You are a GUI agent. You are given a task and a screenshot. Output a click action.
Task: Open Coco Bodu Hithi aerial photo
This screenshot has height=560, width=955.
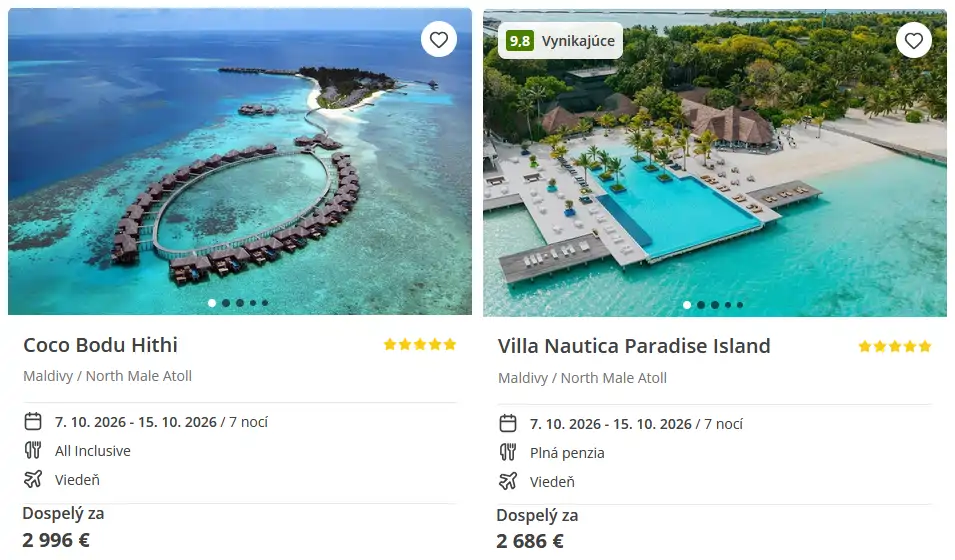[x=240, y=161]
